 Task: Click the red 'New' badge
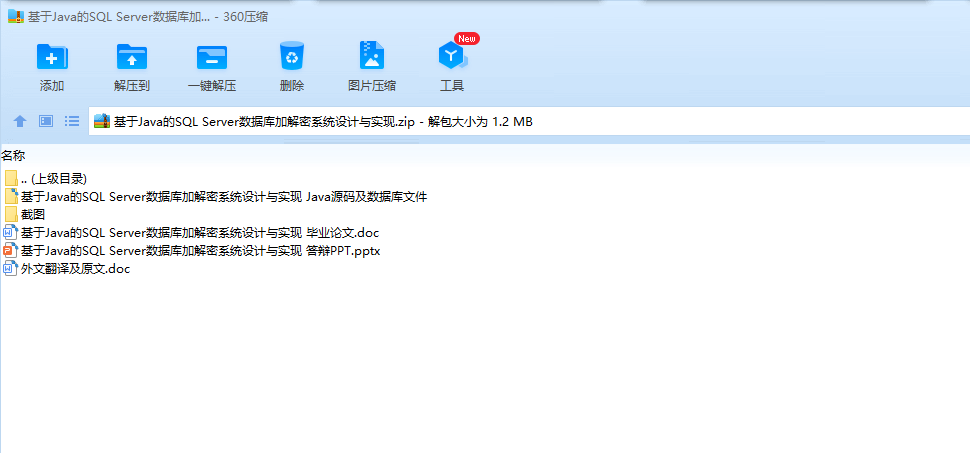tap(467, 39)
